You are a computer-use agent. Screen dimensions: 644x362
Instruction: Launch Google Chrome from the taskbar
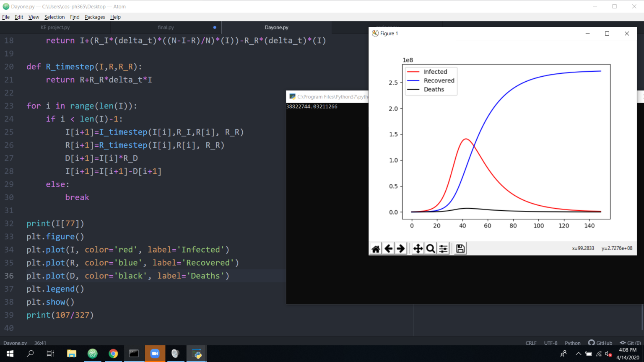[x=113, y=354]
